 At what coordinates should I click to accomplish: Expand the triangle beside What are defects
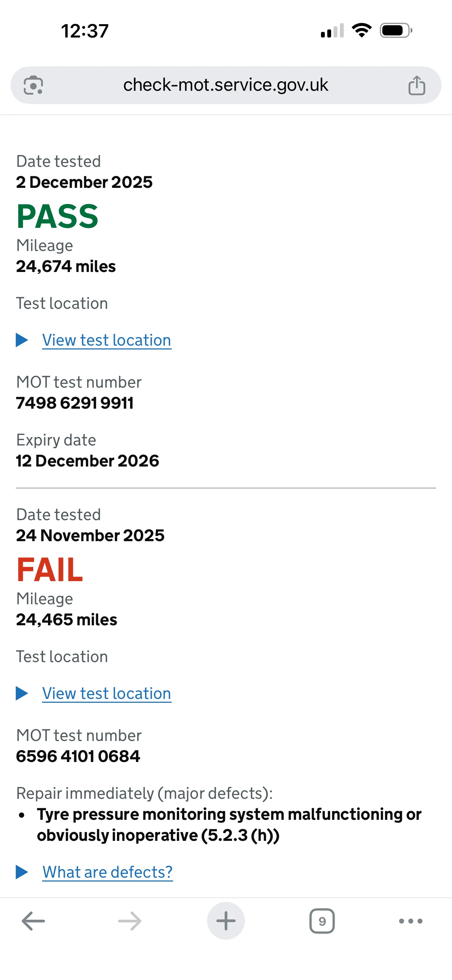click(22, 872)
